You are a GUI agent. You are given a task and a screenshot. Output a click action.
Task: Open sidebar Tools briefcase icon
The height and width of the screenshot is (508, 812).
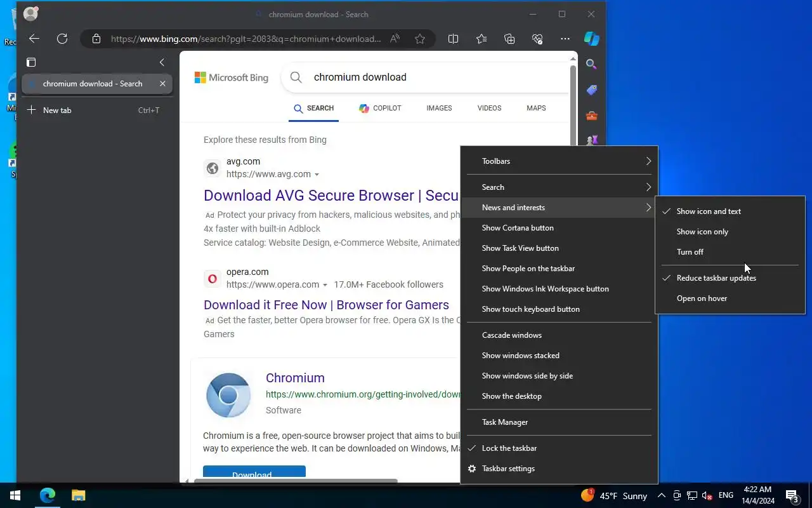pos(591,116)
